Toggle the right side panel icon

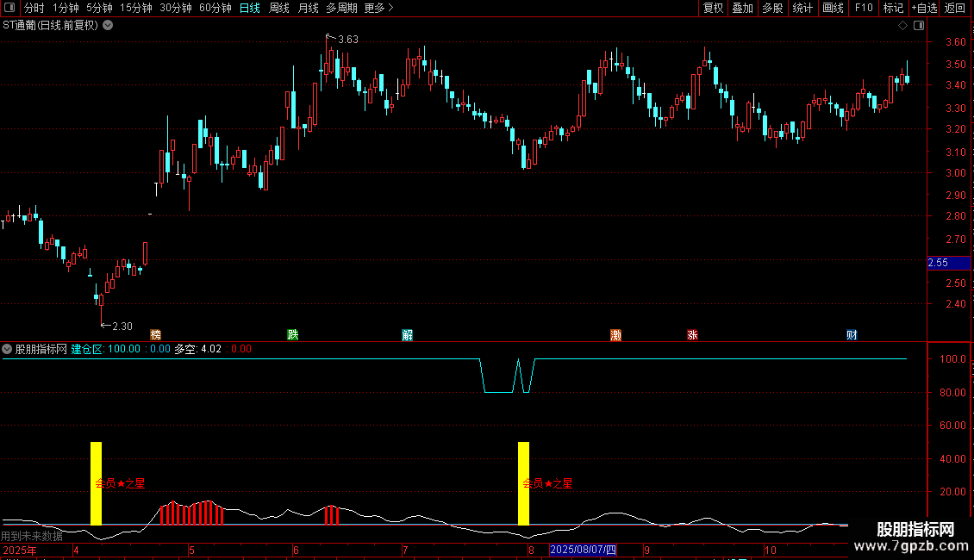919,26
